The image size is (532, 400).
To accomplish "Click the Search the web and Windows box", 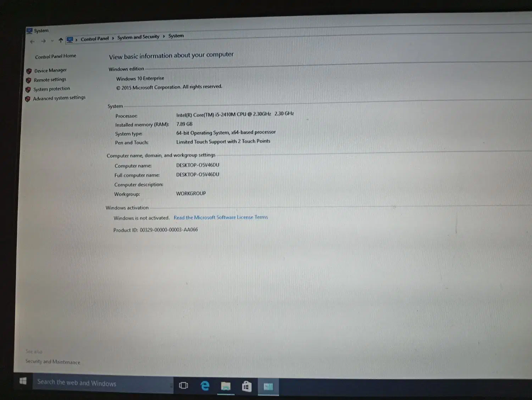I will [x=103, y=383].
